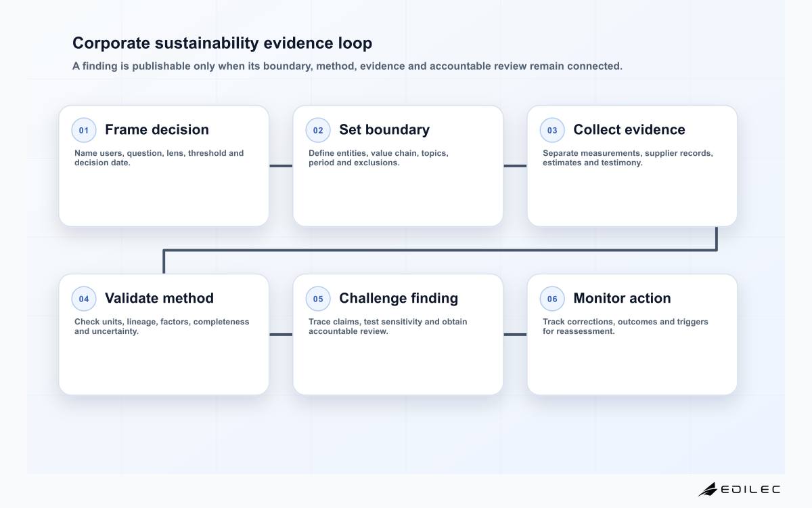
Task: Select the Challenge finding heading
Action: tap(399, 298)
